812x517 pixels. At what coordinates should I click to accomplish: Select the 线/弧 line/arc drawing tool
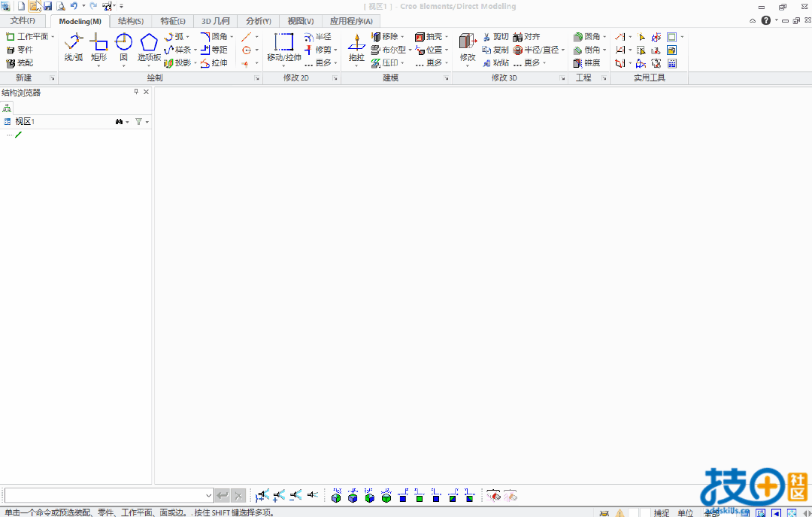tap(74, 47)
